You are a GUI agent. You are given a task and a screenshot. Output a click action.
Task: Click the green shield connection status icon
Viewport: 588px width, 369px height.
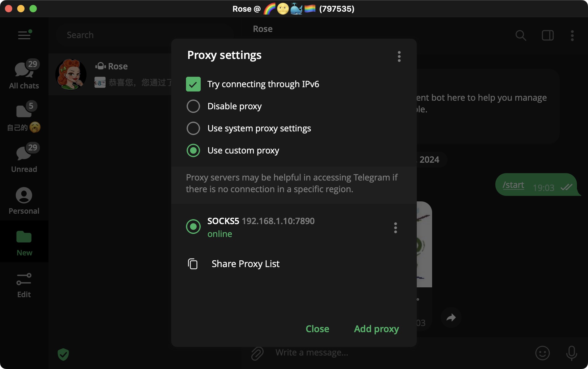[63, 354]
